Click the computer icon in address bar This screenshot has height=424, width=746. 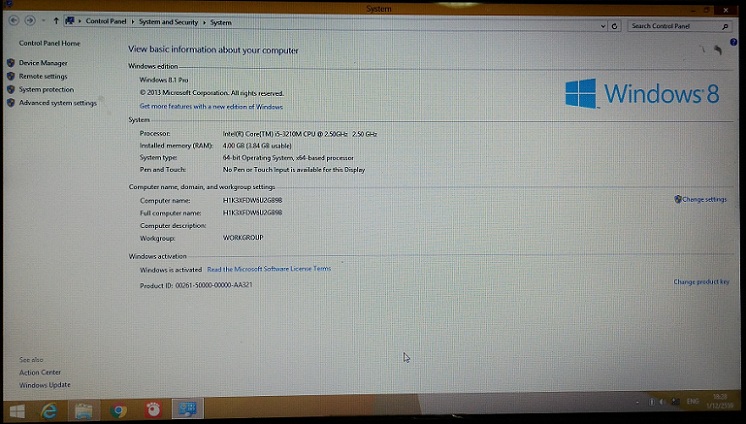(x=70, y=20)
